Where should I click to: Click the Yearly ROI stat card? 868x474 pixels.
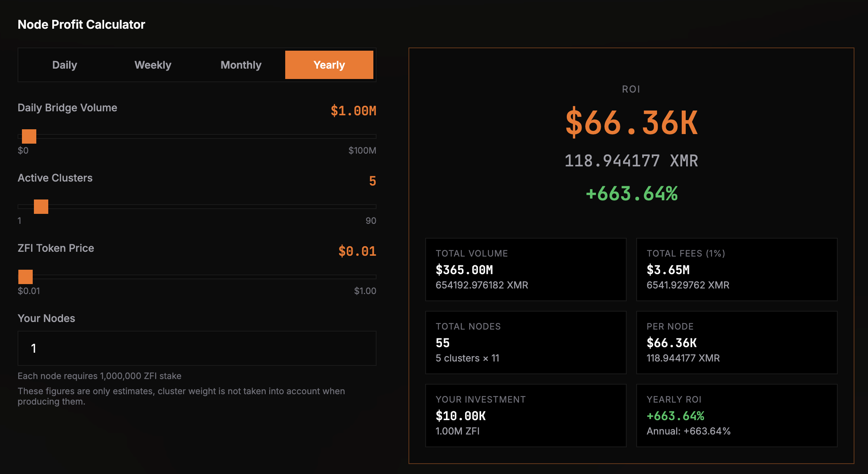pos(736,415)
